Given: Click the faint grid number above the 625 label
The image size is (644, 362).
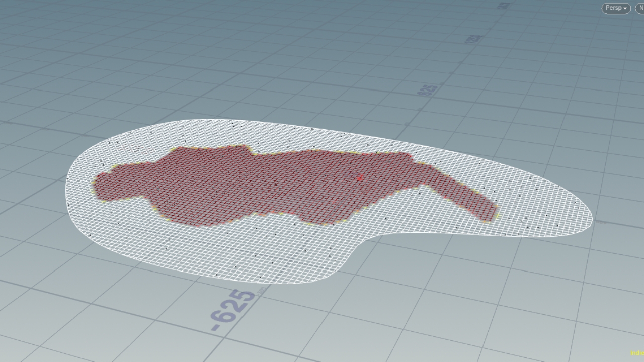Looking at the screenshot, I should pos(473,39).
